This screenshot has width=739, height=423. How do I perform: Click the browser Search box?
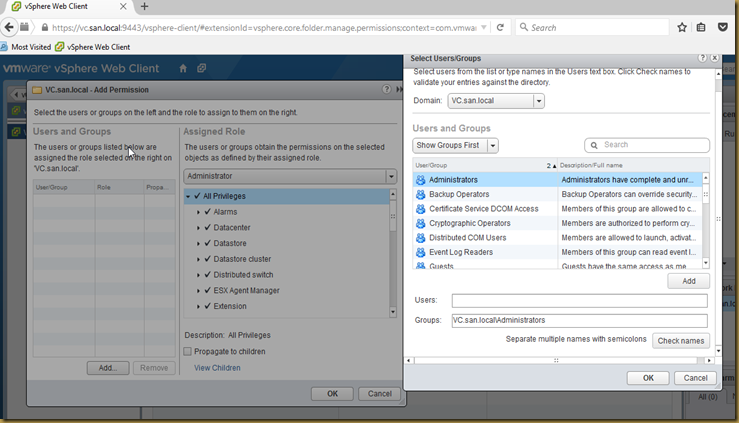tap(592, 28)
